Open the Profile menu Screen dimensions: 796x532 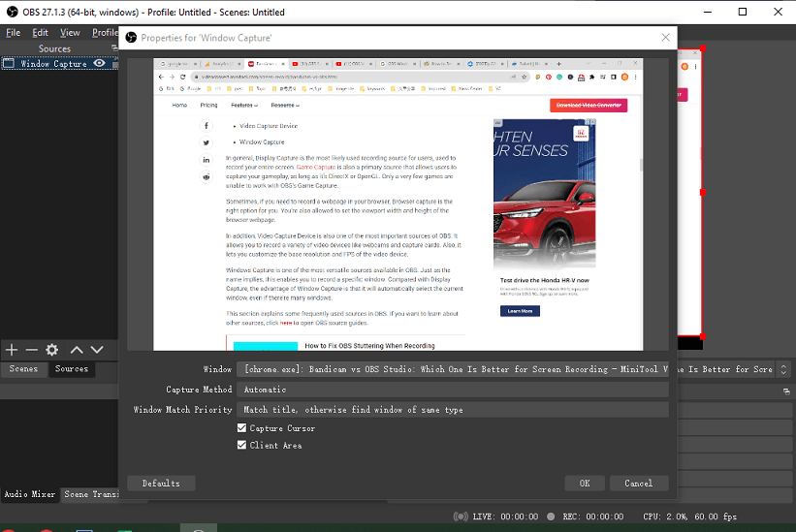point(105,32)
